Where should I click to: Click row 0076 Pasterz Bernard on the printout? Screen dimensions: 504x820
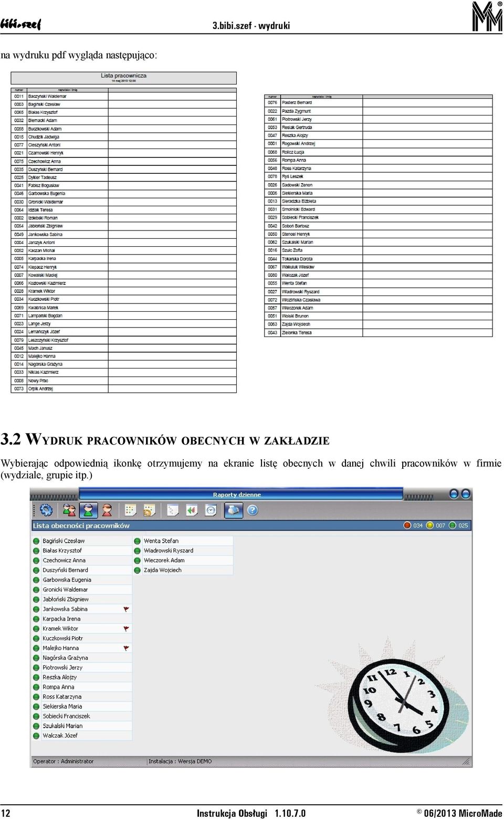379,102
